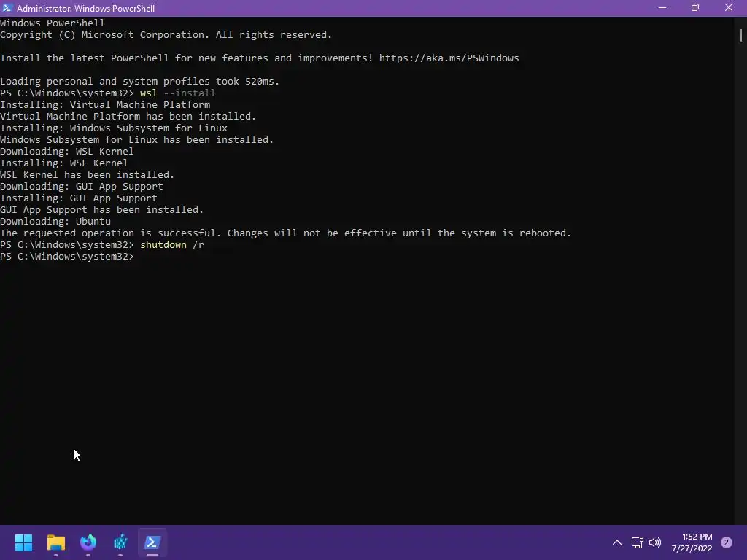
Task: Click the last empty PS prompt line
Action: (67, 257)
